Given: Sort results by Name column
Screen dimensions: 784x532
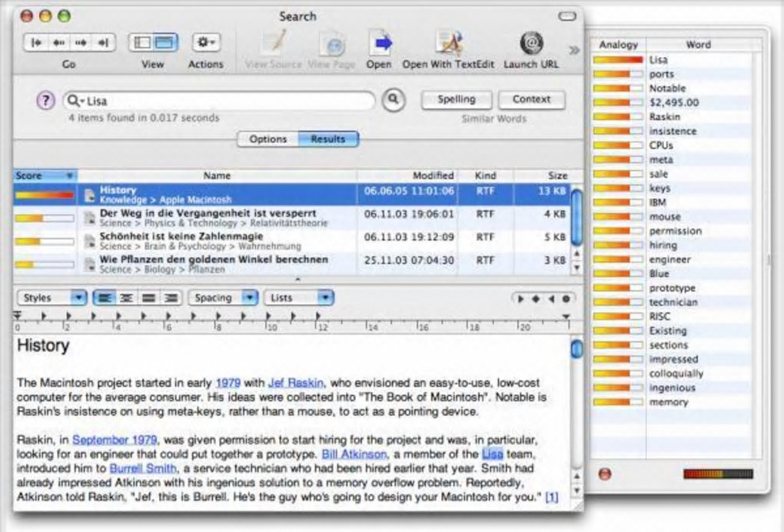Looking at the screenshot, I should pyautogui.click(x=217, y=176).
